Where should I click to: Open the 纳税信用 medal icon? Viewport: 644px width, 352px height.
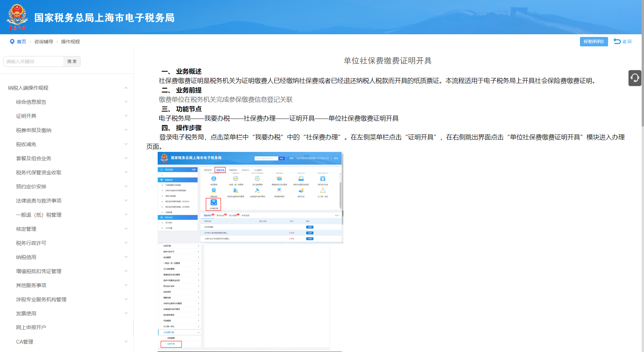(x=214, y=190)
